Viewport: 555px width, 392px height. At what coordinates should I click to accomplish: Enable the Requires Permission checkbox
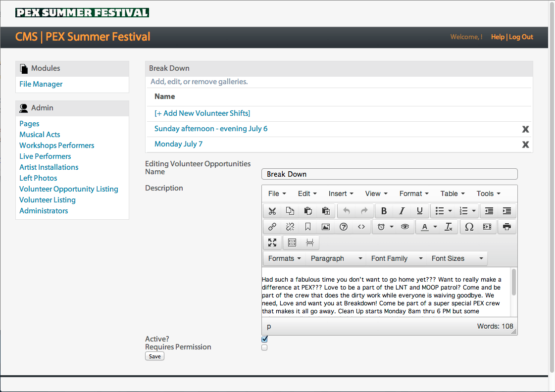[264, 347]
